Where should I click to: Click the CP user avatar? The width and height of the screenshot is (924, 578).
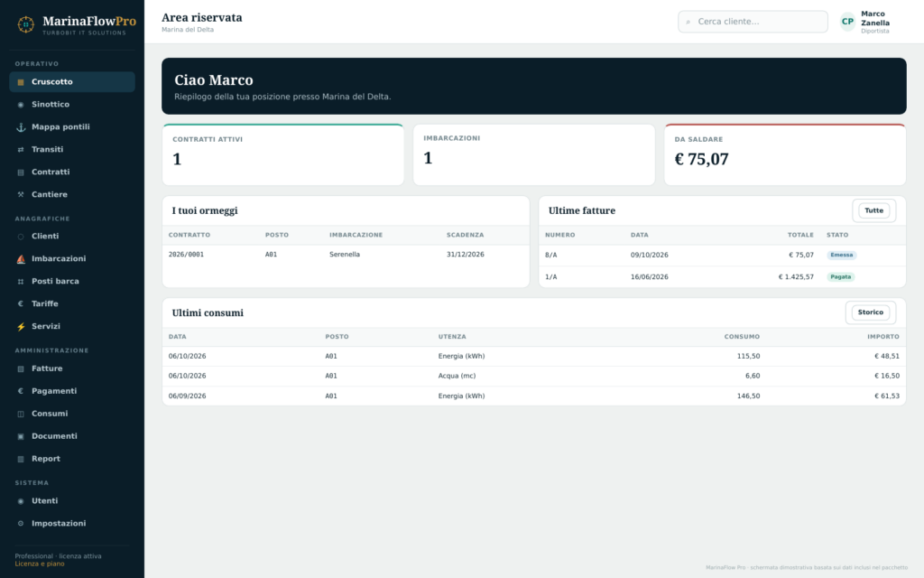click(847, 22)
